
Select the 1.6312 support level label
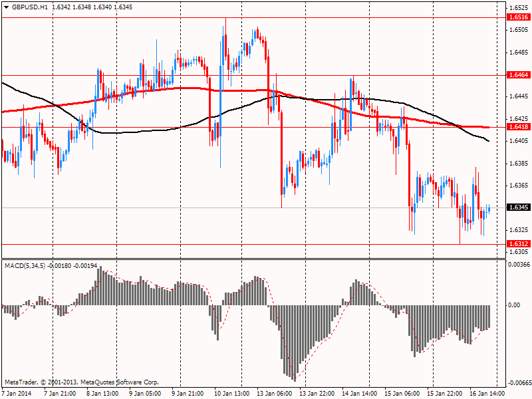[x=519, y=244]
